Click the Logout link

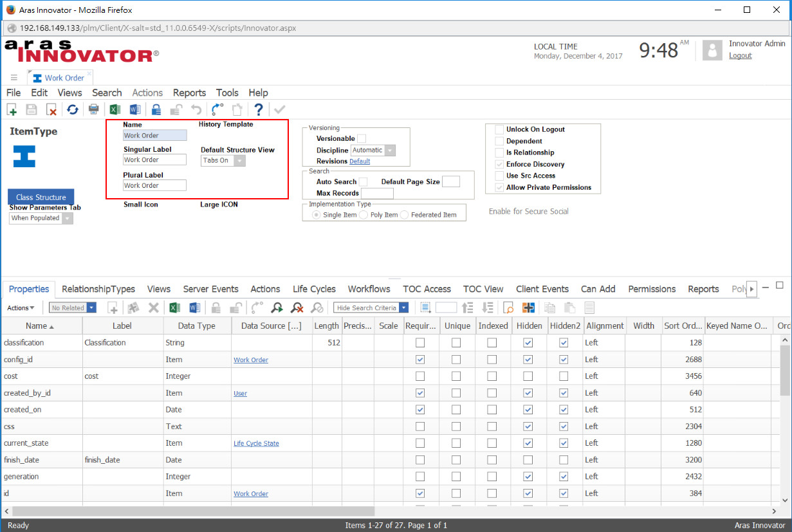740,55
